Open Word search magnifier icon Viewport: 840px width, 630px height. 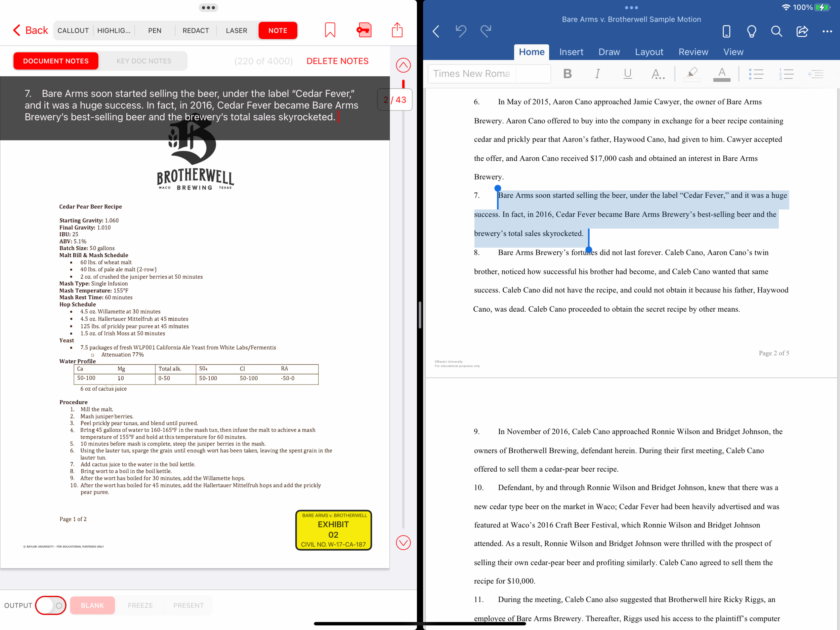(x=776, y=31)
